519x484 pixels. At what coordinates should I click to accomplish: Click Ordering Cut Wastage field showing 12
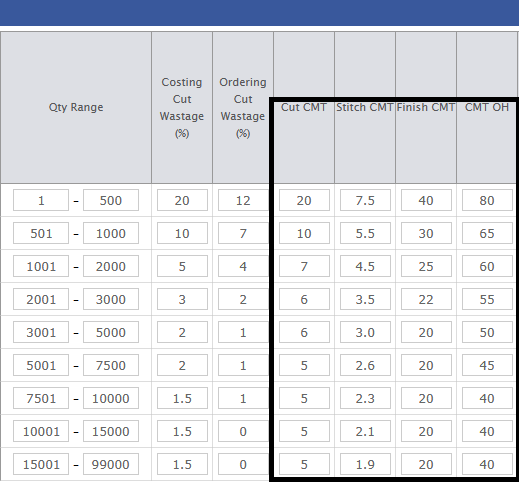pos(243,200)
